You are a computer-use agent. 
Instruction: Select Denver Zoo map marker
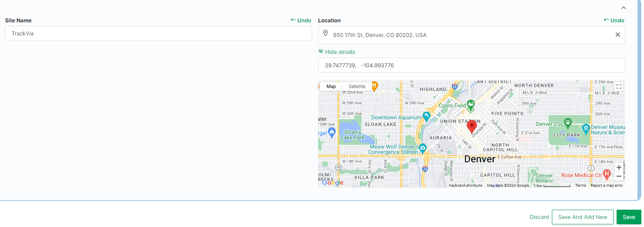click(x=568, y=123)
